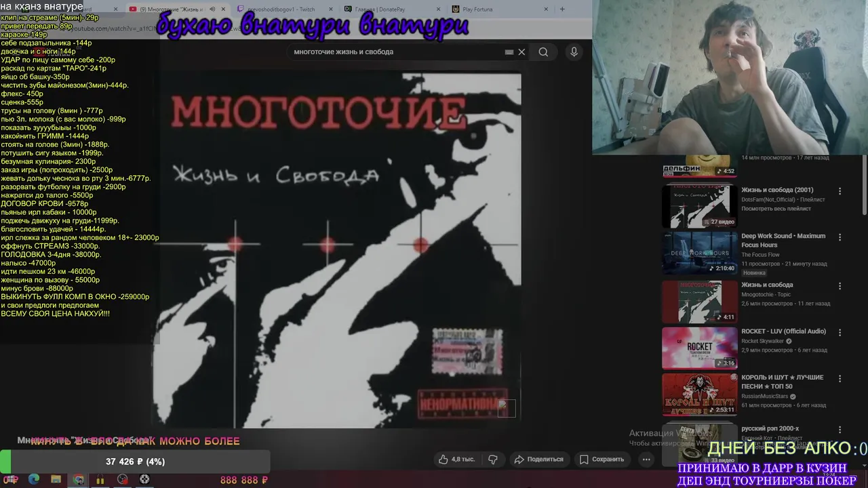Open the padlock app in taskbar

tap(100, 479)
